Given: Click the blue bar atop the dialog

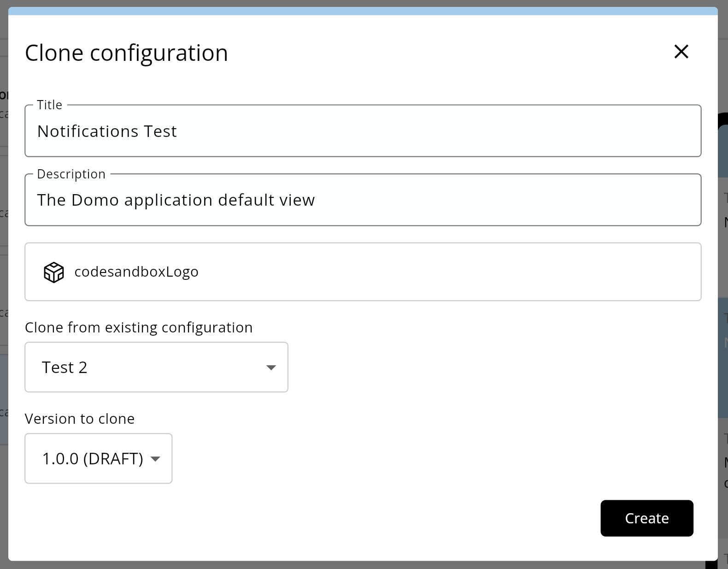Looking at the screenshot, I should [x=363, y=11].
